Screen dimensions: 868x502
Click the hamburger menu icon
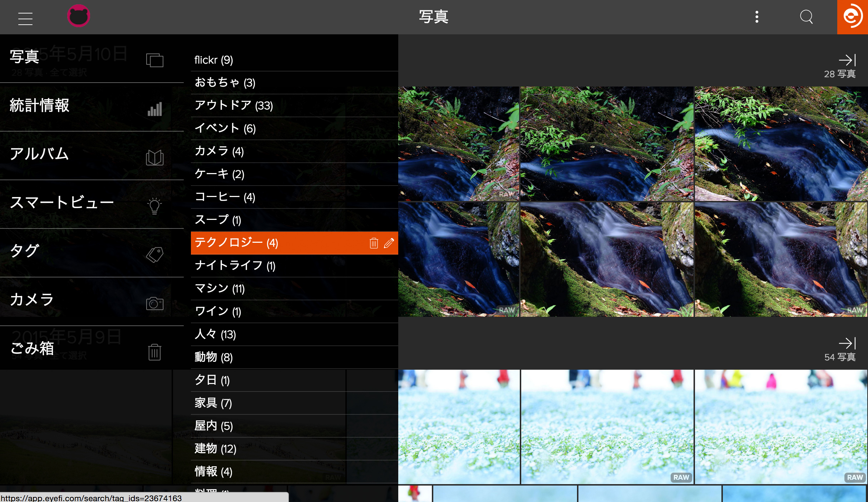[25, 18]
